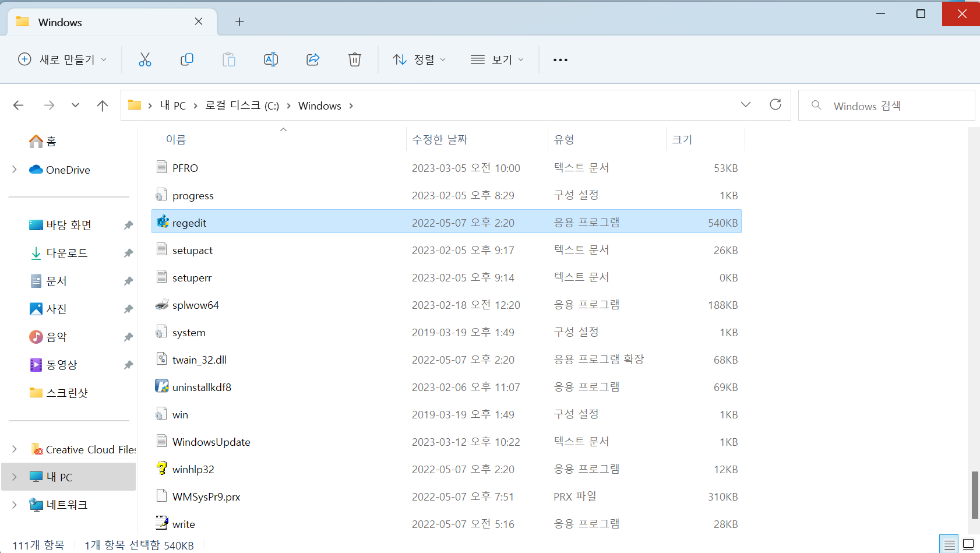
Task: Click the Share icon in toolbar
Action: click(313, 59)
